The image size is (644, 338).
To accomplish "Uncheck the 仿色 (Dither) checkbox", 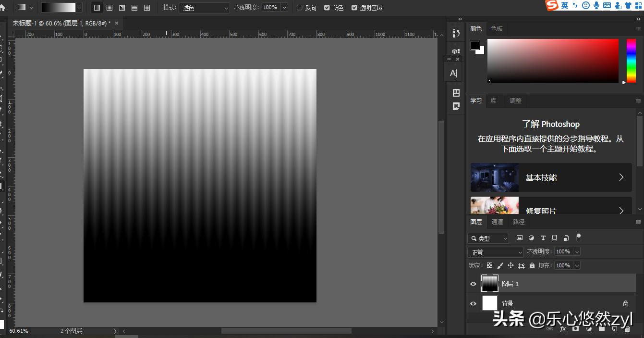I will point(327,8).
